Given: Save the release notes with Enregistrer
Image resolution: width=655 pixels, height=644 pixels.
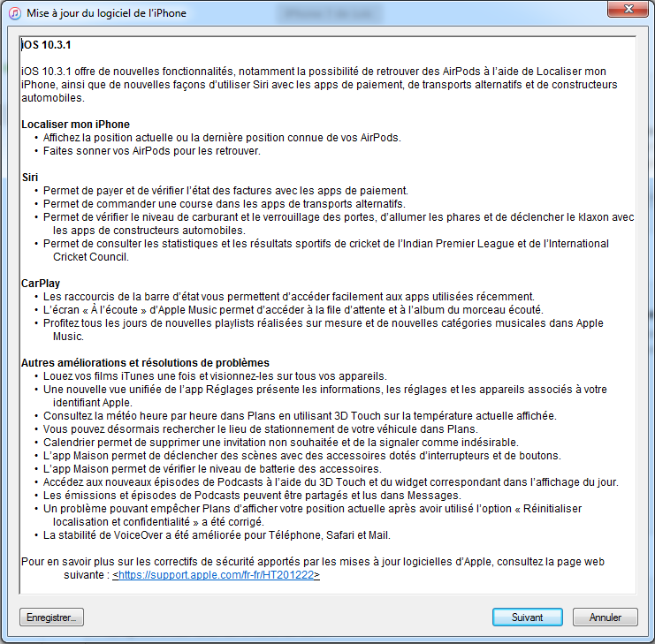Looking at the screenshot, I should click(x=51, y=617).
